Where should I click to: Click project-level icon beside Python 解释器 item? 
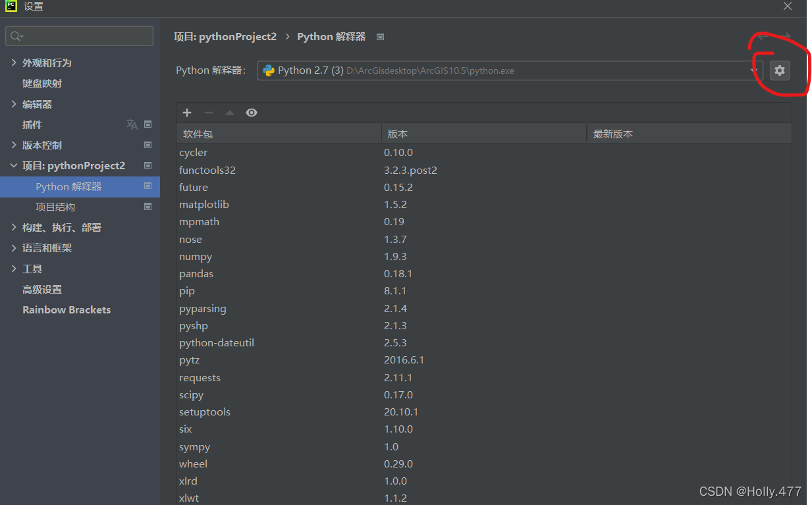pos(148,186)
